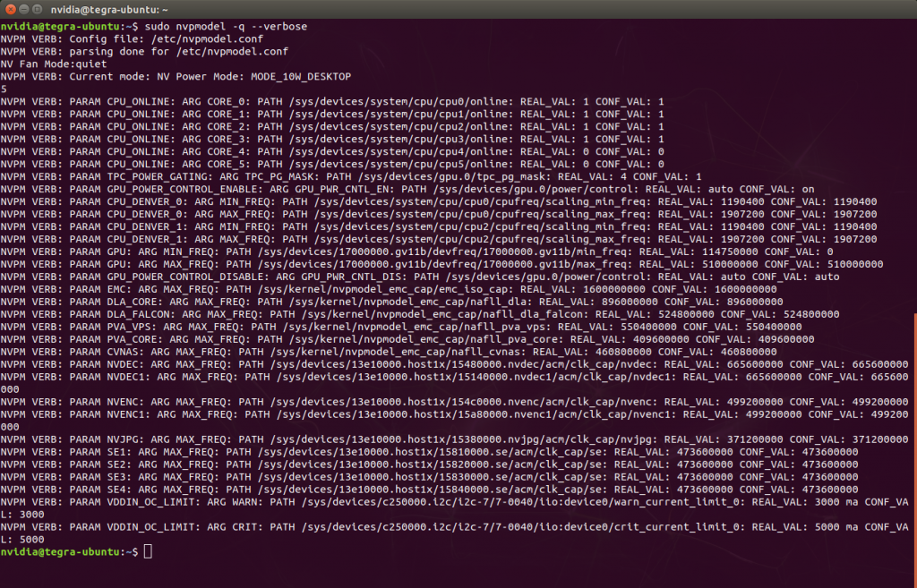Viewport: 917px width, 588px height.
Task: Click the TPC_POWER_GATING parameter line
Action: (x=351, y=176)
